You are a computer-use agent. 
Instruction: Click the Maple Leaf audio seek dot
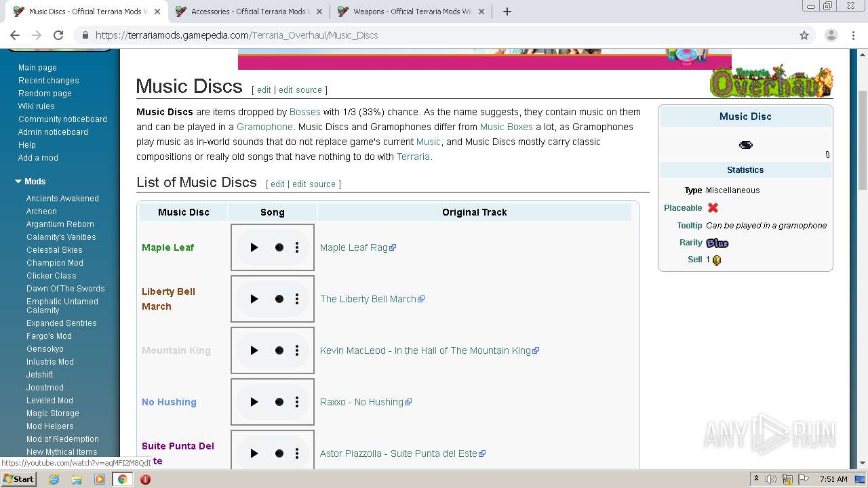[279, 247]
